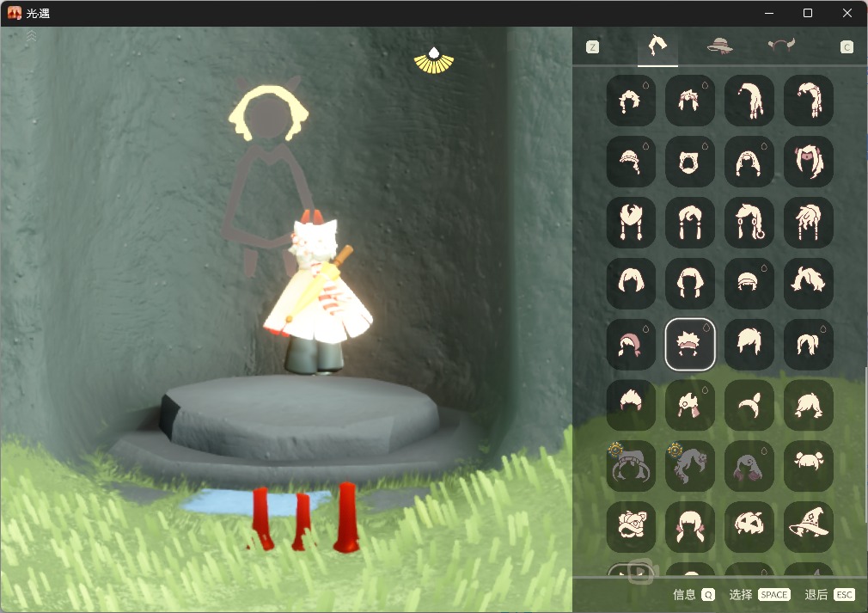Image resolution: width=868 pixels, height=613 pixels.
Task: Click the character standing on stone pedestal
Action: [x=318, y=292]
